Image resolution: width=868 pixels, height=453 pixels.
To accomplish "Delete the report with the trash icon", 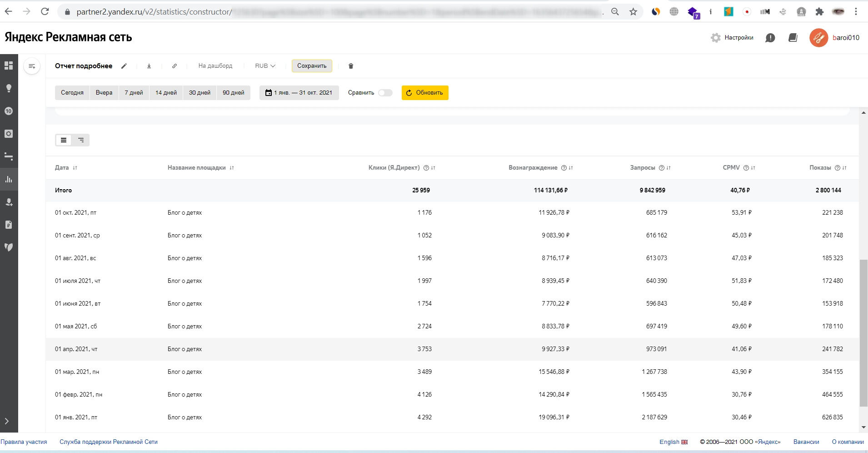I will tap(351, 66).
